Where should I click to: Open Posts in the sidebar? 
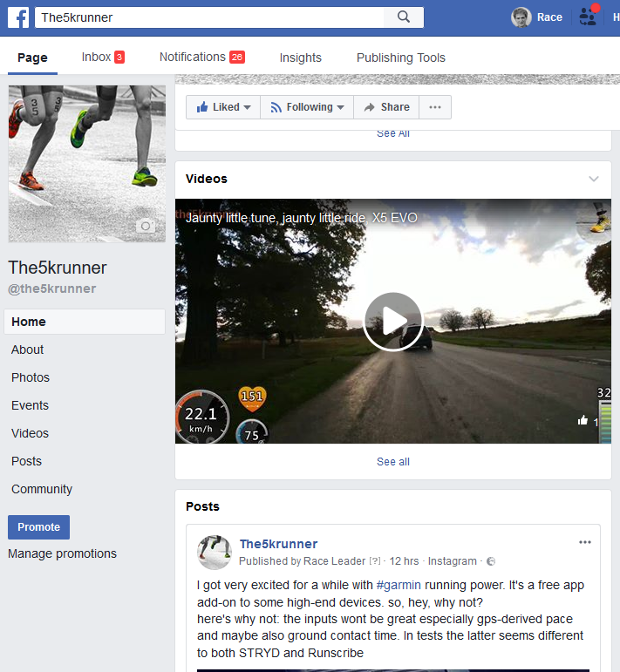click(26, 461)
